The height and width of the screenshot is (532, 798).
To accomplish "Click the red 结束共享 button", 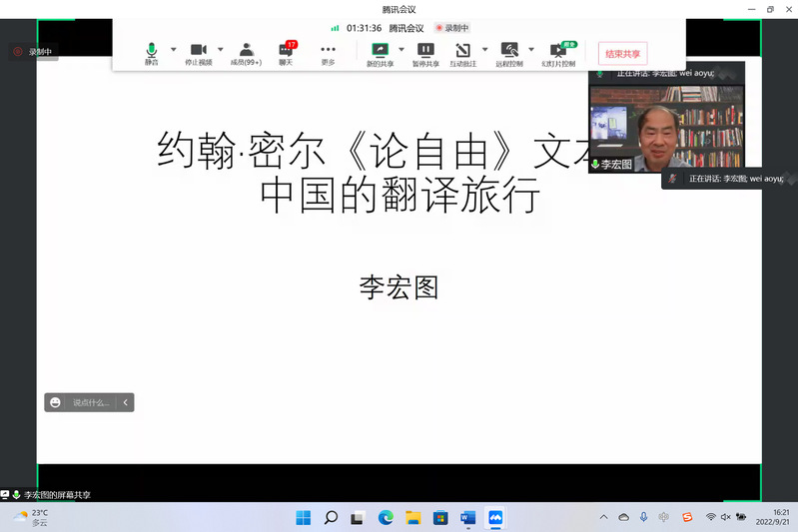I will pyautogui.click(x=622, y=53).
